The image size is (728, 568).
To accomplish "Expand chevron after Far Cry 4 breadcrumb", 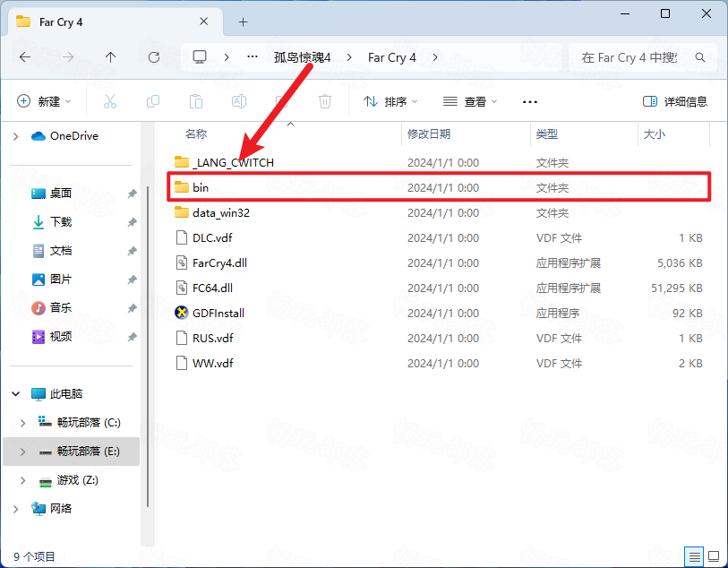I will [x=435, y=57].
